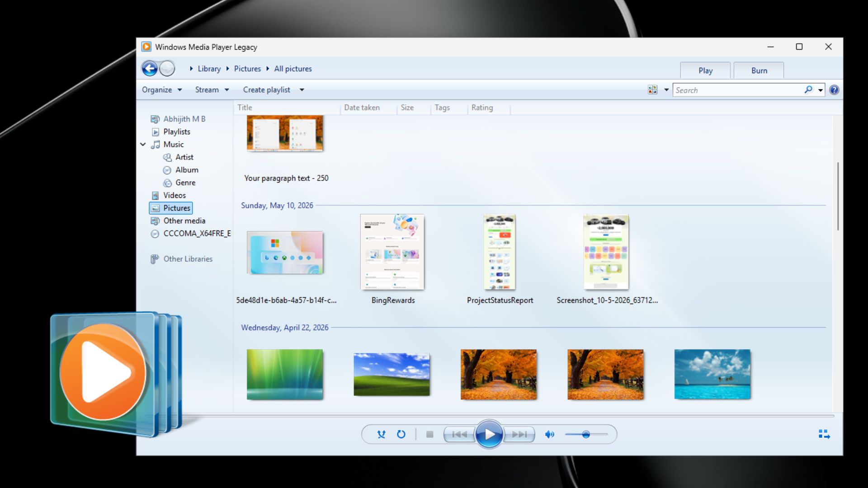868x488 pixels.
Task: Select Pictures in the navigation pane
Action: tap(171, 208)
